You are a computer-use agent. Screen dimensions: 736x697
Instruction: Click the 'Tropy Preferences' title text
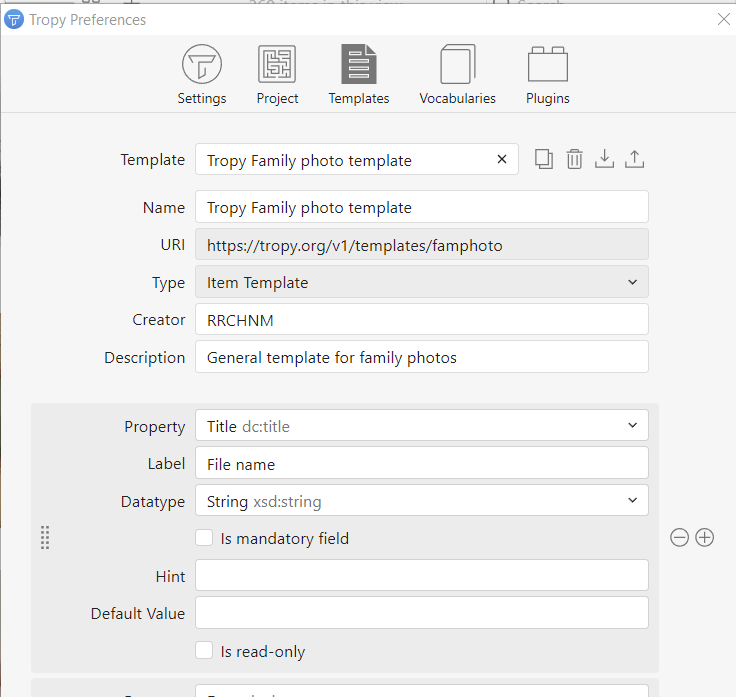[87, 20]
